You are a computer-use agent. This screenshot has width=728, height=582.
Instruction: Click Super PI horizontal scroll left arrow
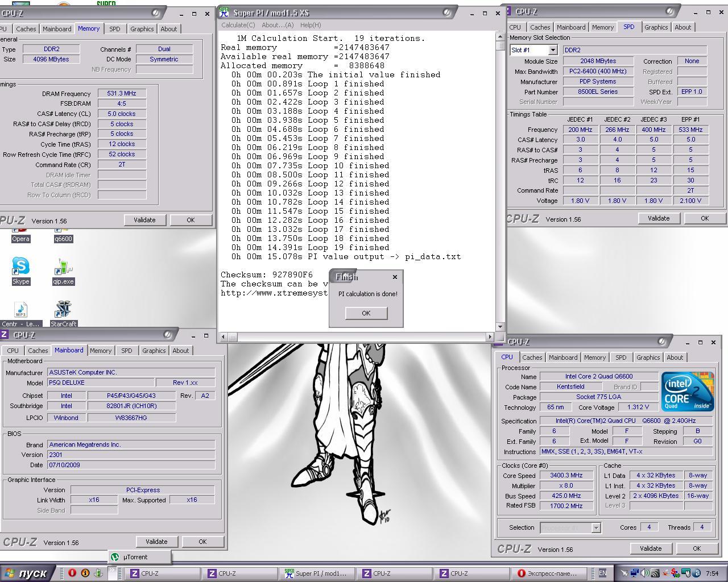(x=223, y=336)
